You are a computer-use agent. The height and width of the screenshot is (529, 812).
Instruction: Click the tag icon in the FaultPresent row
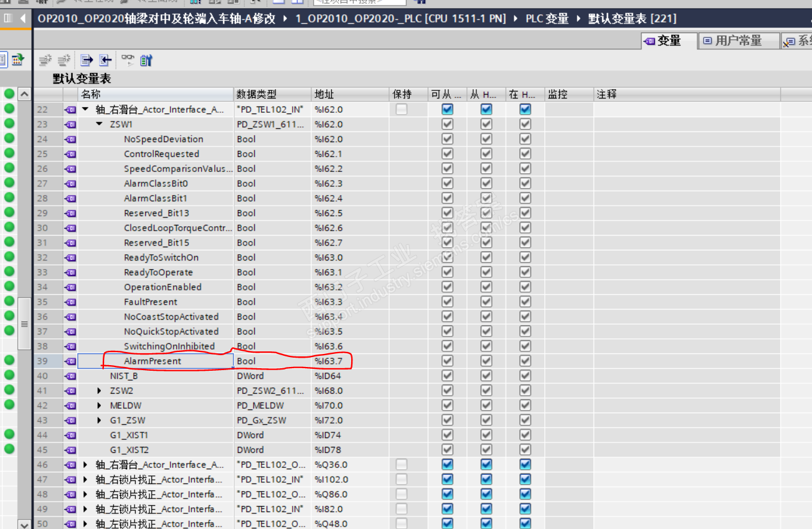click(x=70, y=302)
